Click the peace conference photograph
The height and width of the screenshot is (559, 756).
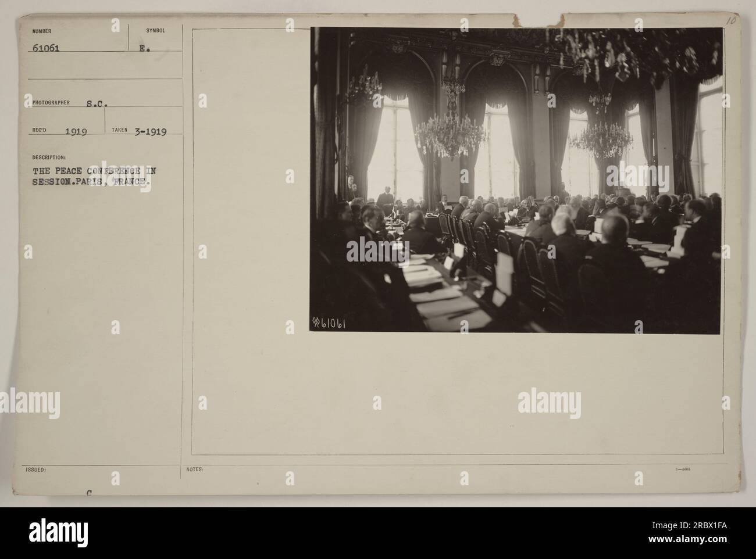516,180
